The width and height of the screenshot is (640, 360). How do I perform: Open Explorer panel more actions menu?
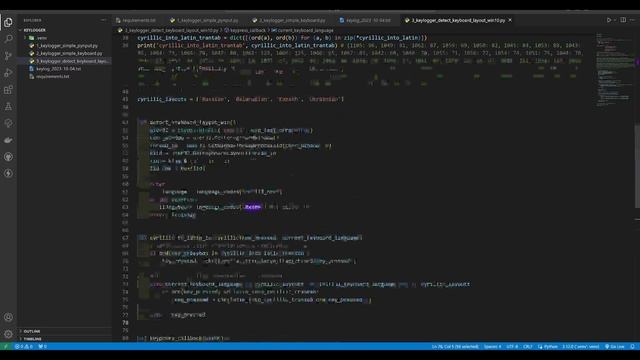(103, 20)
